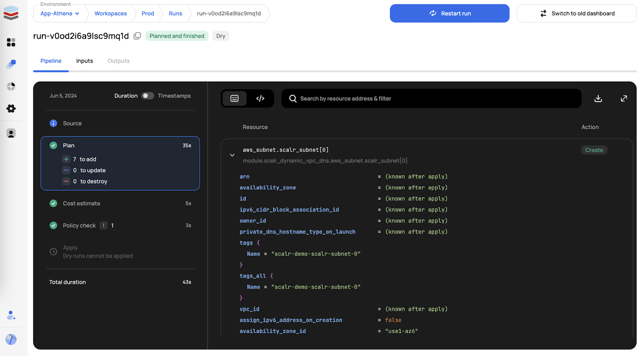Open the Pipeline tab

tap(51, 61)
